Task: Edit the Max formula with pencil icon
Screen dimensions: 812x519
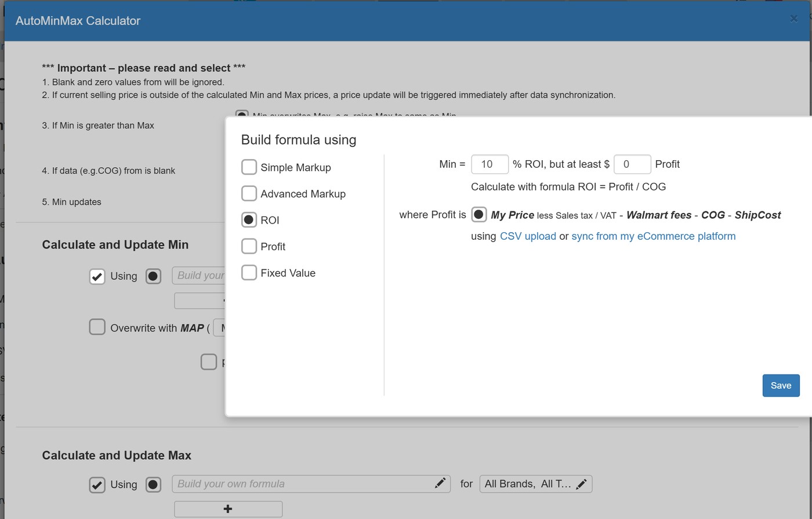Action: pyautogui.click(x=440, y=484)
